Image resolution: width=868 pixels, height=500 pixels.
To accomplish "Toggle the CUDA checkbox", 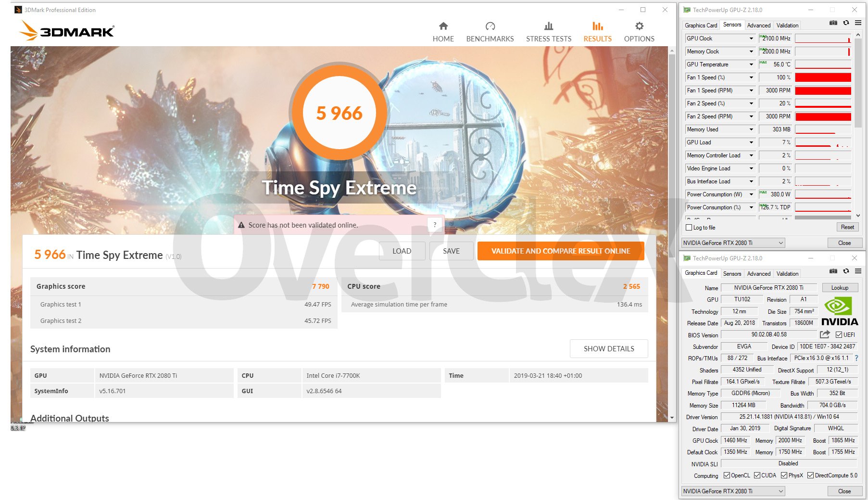I will [757, 475].
